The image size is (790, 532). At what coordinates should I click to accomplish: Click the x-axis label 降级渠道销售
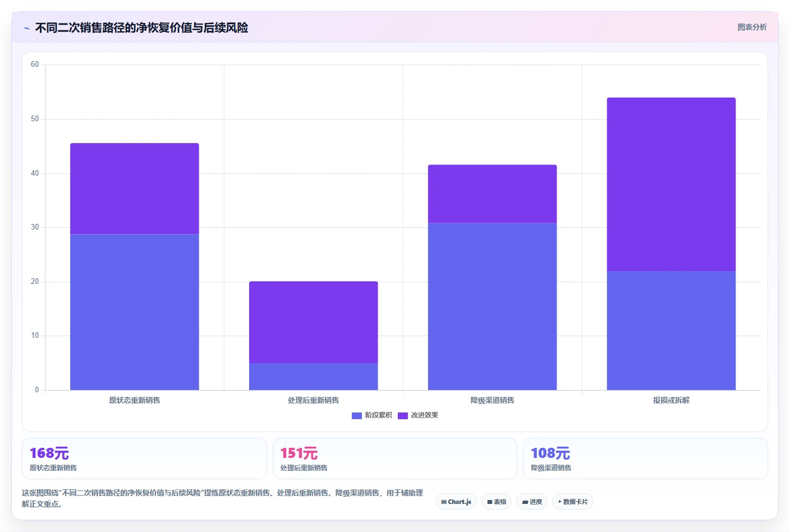493,400
